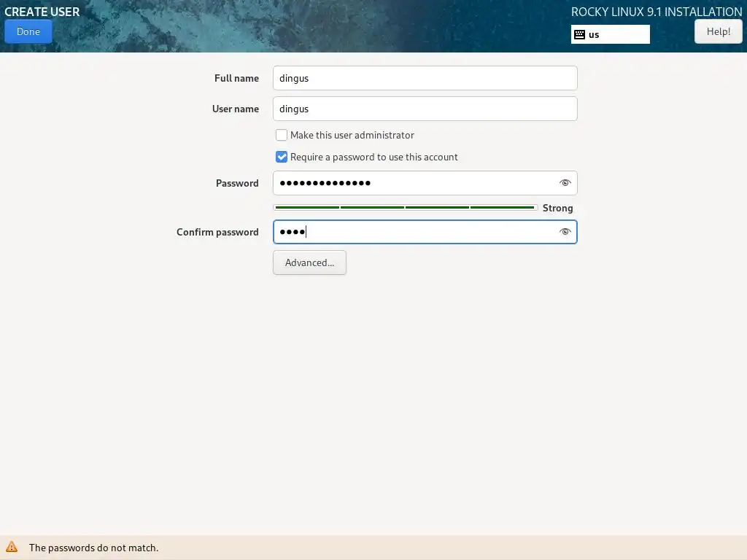
Task: Click the keyboard icon beside us
Action: 579,34
